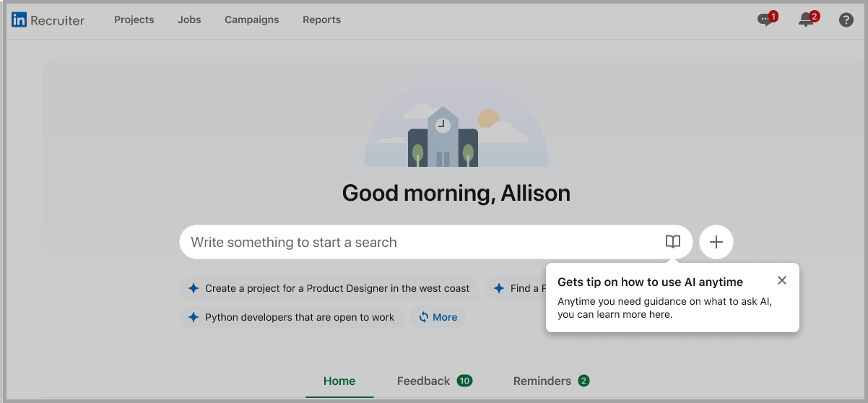868x403 pixels.
Task: Open the Projects menu
Action: point(134,19)
